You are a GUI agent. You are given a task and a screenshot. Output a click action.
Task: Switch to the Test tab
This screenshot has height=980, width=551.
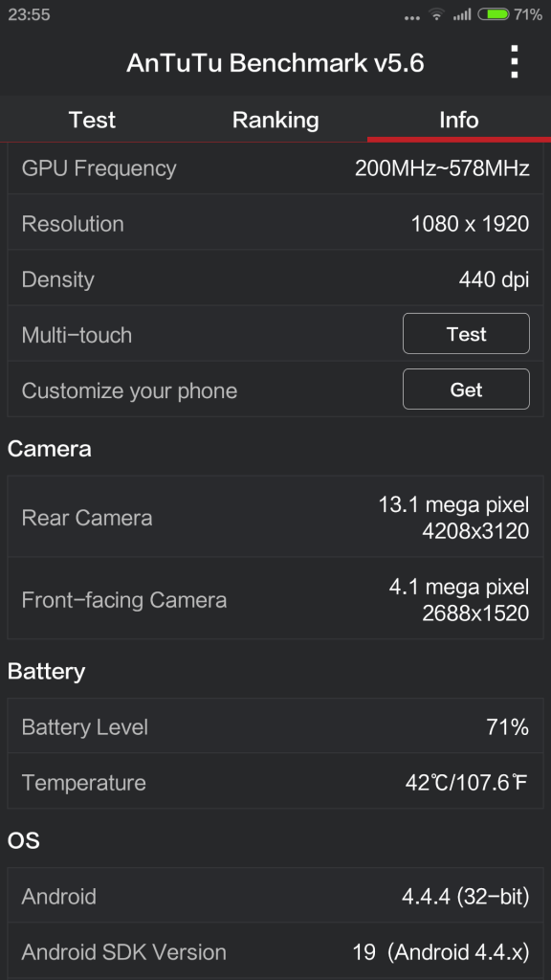(x=92, y=120)
